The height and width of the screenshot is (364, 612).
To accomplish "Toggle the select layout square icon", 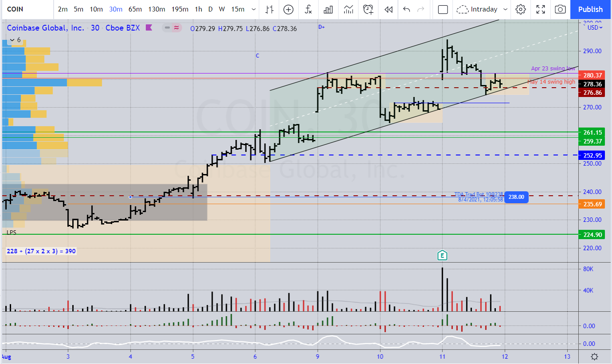I will tap(443, 9).
